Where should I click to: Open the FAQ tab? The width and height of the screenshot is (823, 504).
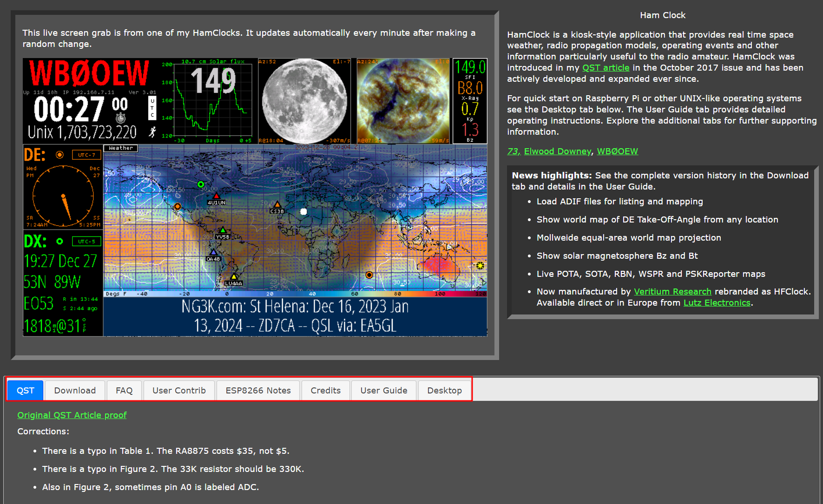point(124,390)
